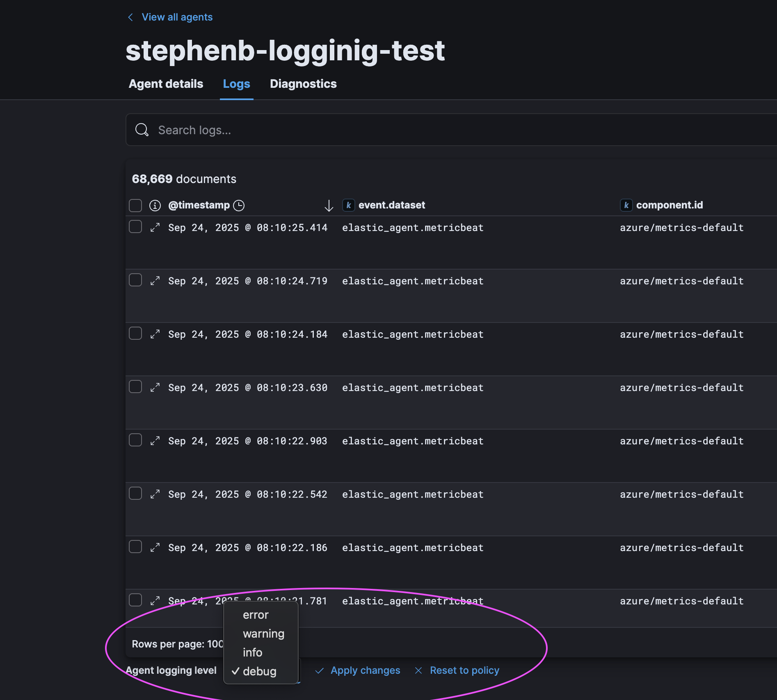This screenshot has width=777, height=700.
Task: Click the back chevron beside View all agents
Action: (130, 17)
